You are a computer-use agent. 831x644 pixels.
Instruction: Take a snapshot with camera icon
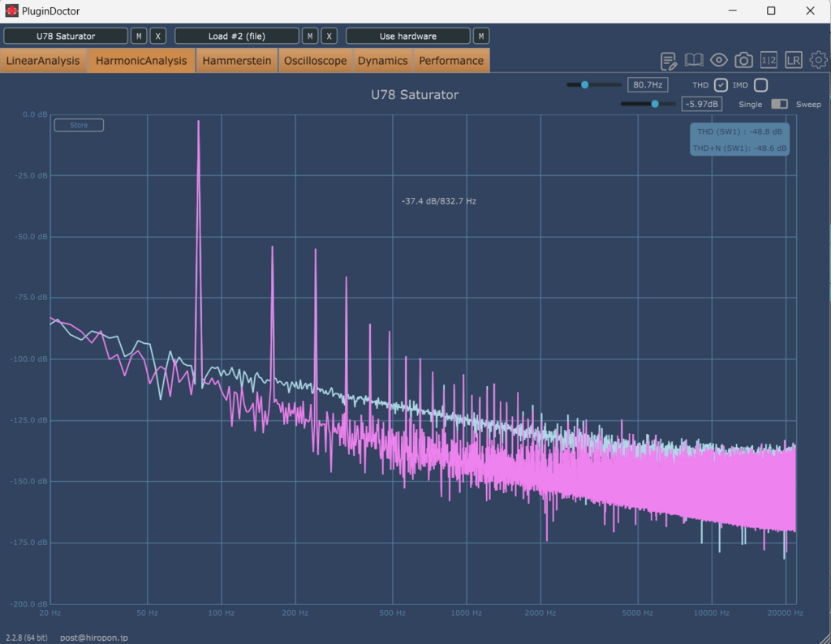coord(743,60)
